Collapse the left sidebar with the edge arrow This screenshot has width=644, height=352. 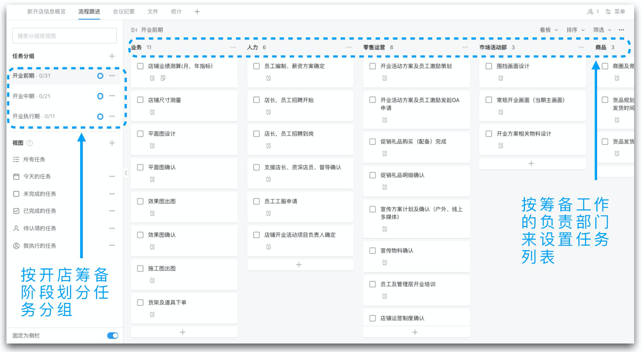coord(126,173)
